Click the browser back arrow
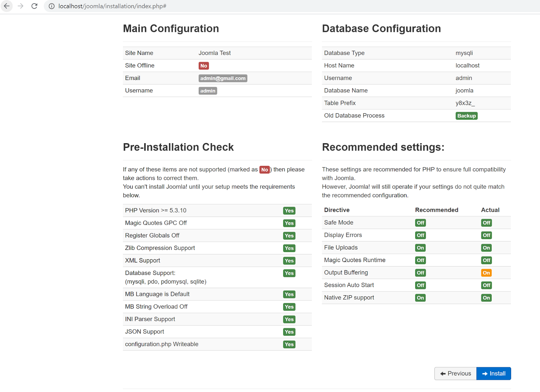The height and width of the screenshot is (392, 540). [x=6, y=6]
